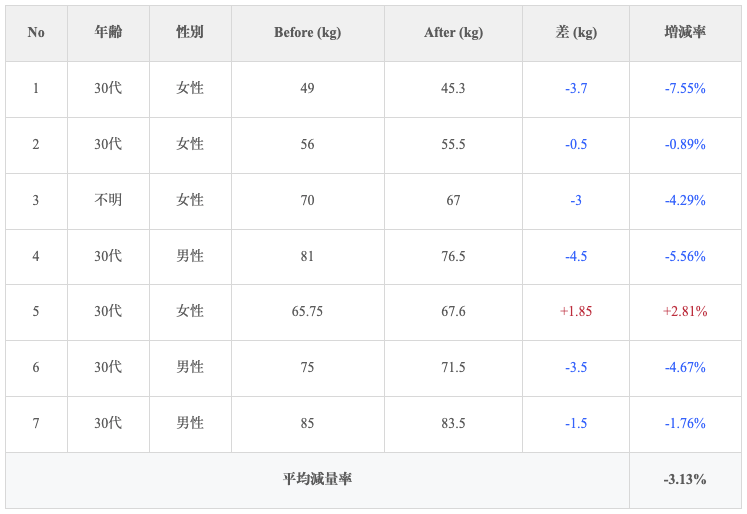Select the 年齢 column header
Viewport: 747px width, 514px height.
point(108,33)
